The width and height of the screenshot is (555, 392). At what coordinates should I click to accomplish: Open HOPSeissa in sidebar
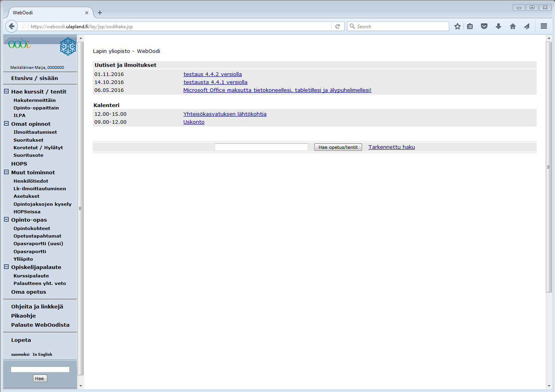[x=27, y=212]
